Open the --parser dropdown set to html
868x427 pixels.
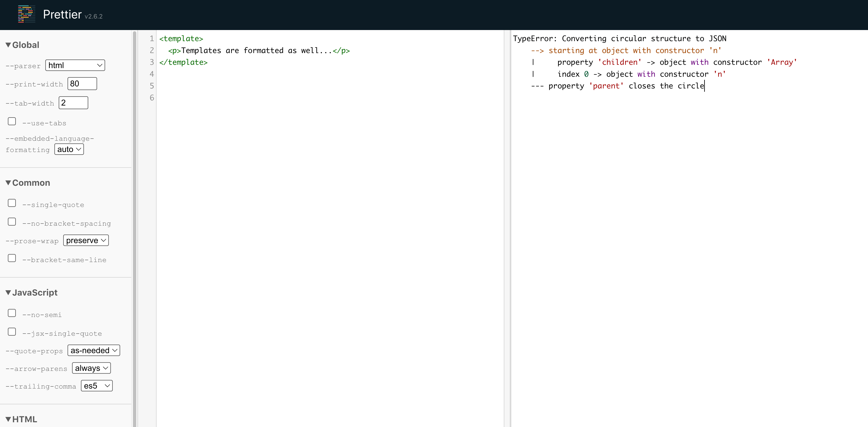(75, 65)
